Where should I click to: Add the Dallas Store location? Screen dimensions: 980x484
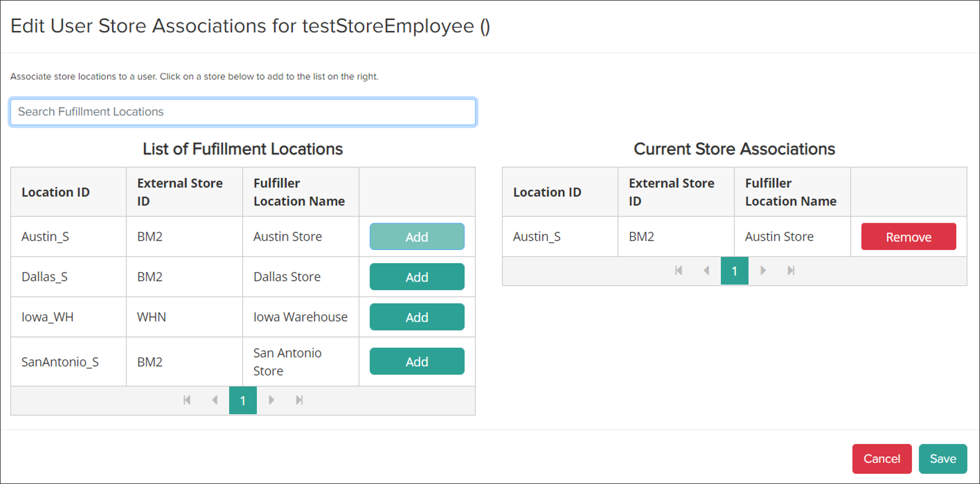pyautogui.click(x=417, y=277)
